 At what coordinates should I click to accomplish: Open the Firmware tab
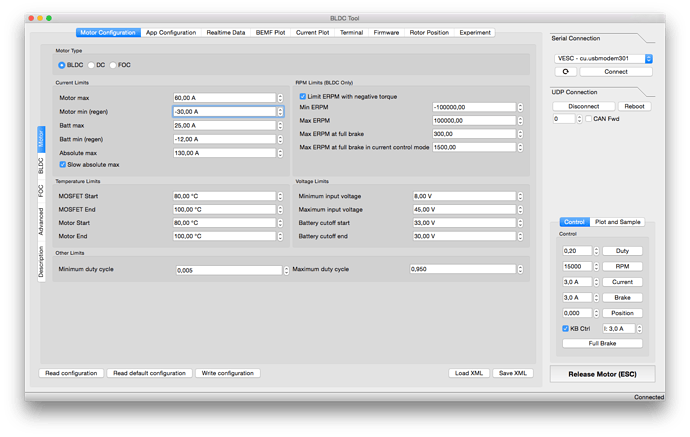[386, 32]
